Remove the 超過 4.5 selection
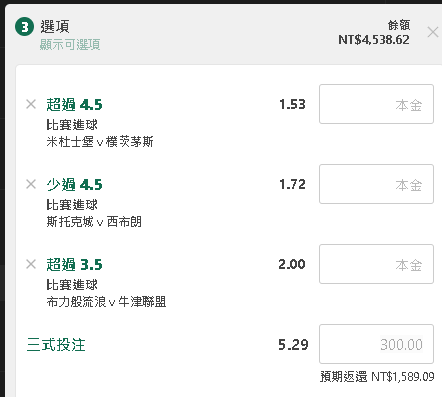 [31, 104]
